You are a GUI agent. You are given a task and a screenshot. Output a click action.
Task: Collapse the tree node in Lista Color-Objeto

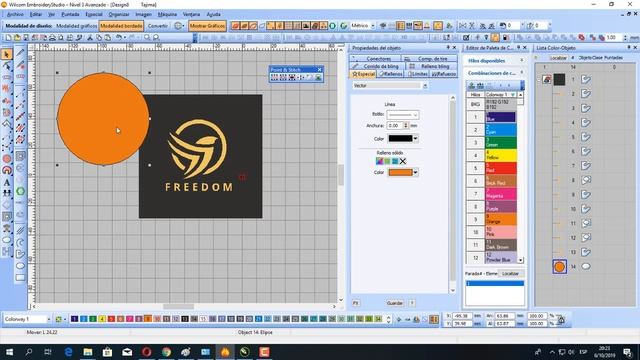pos(538,79)
